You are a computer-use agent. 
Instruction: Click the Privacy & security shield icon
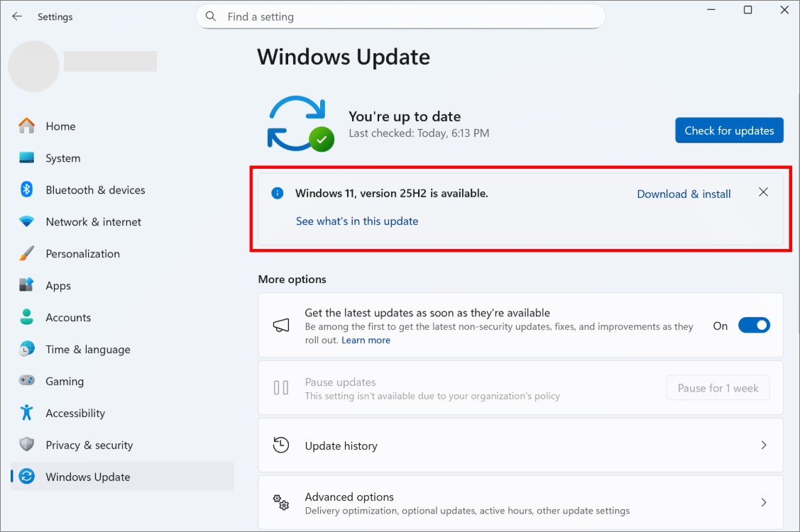pyautogui.click(x=26, y=445)
